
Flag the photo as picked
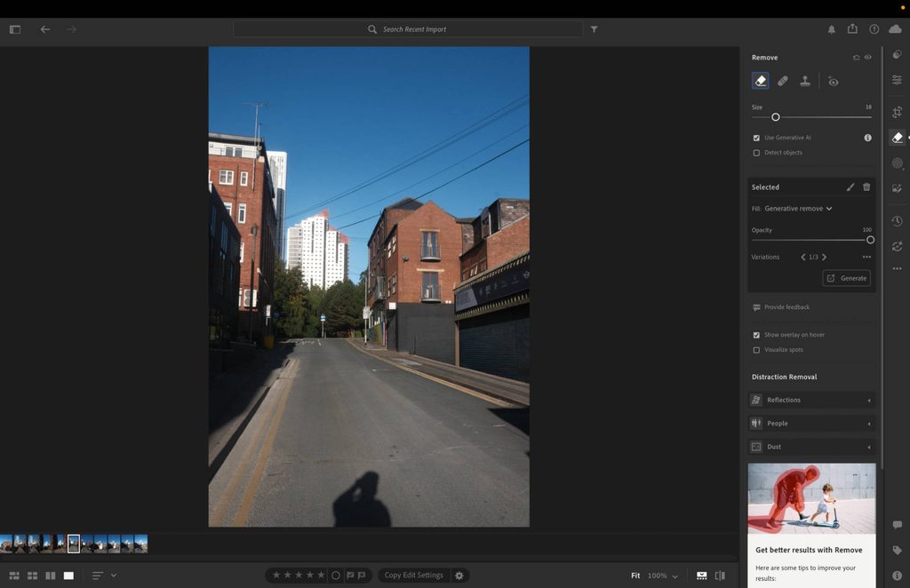click(x=350, y=576)
